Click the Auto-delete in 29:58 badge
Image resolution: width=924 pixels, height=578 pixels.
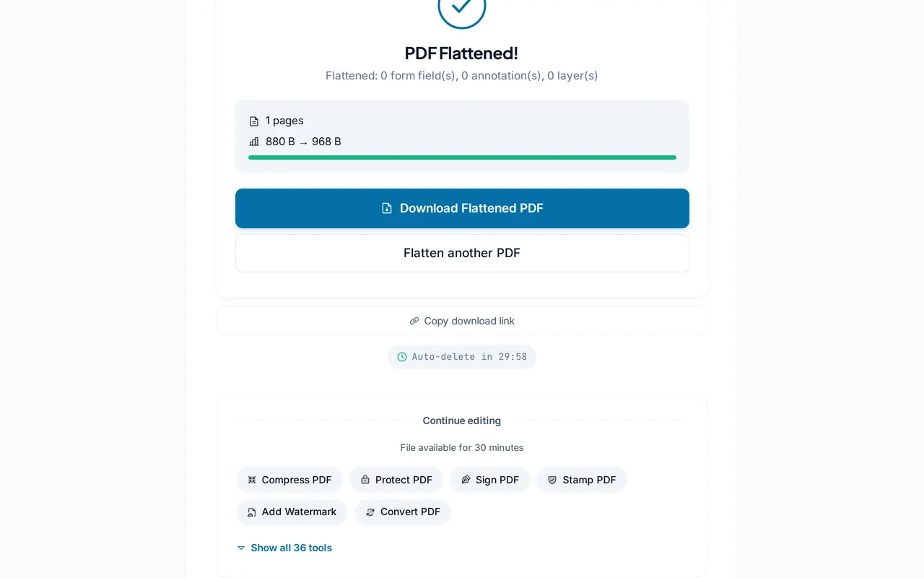point(462,356)
